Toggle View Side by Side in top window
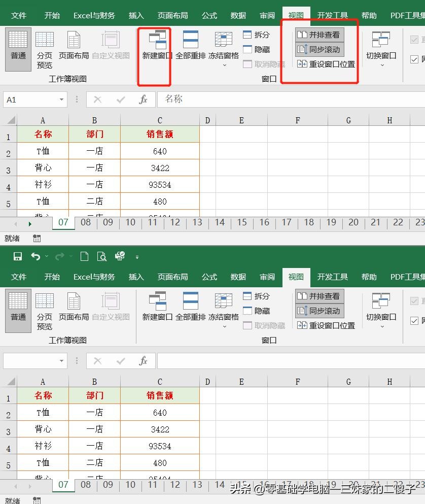 (x=320, y=35)
